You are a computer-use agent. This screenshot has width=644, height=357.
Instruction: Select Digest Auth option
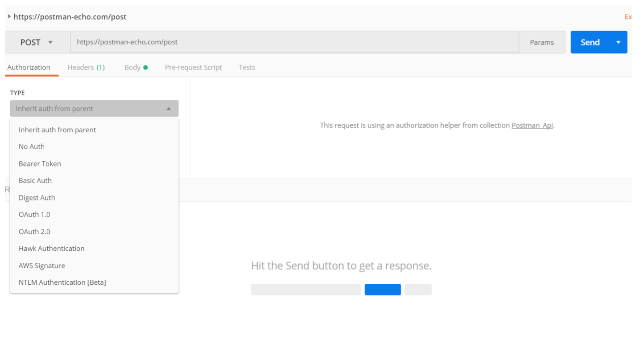tap(37, 198)
